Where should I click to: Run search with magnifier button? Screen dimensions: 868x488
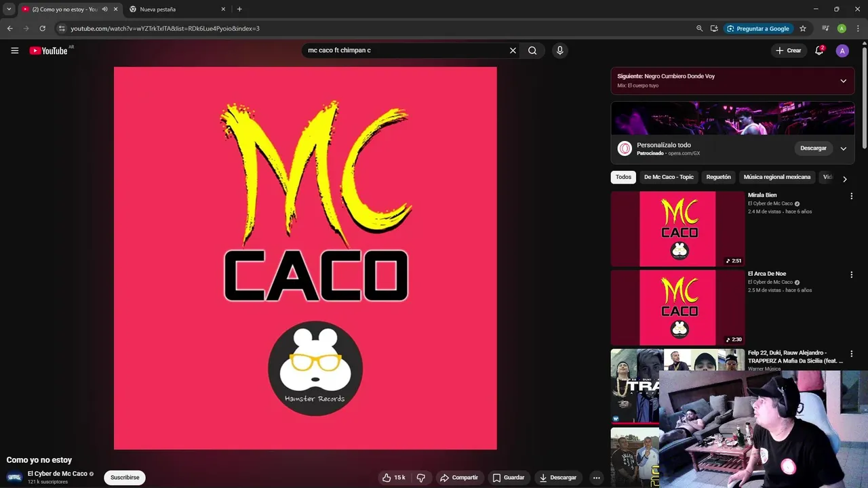tap(532, 50)
